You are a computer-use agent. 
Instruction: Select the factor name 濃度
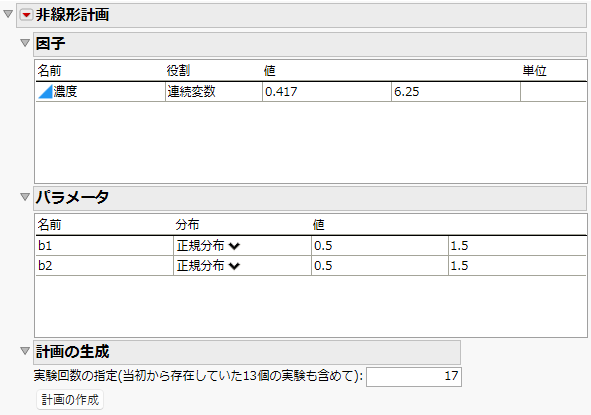tap(65, 92)
